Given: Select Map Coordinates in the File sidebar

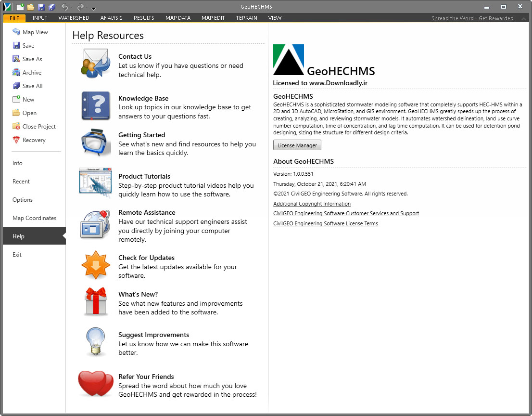Looking at the screenshot, I should (x=34, y=218).
